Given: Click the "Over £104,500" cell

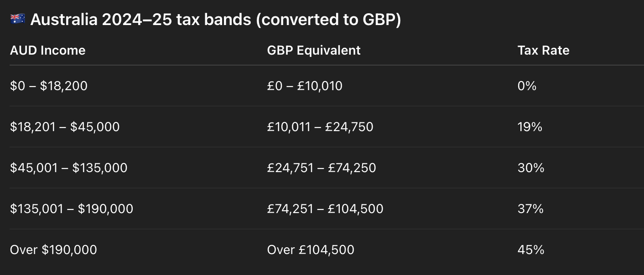Looking at the screenshot, I should coord(311,250).
